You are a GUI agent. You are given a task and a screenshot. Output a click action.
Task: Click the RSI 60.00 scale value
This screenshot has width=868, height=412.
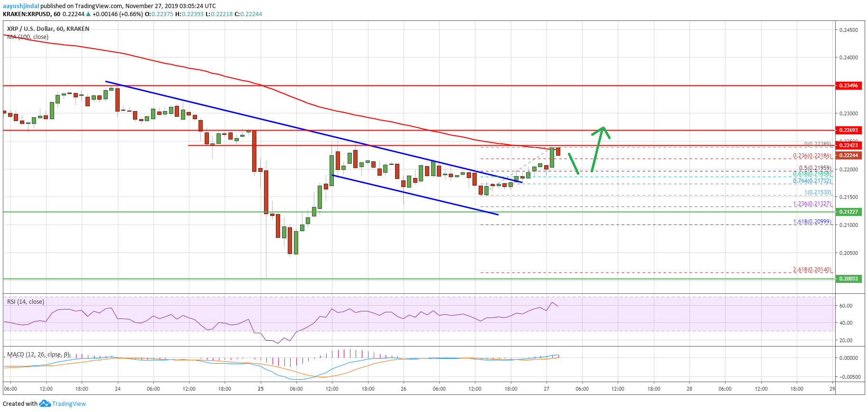[x=846, y=306]
